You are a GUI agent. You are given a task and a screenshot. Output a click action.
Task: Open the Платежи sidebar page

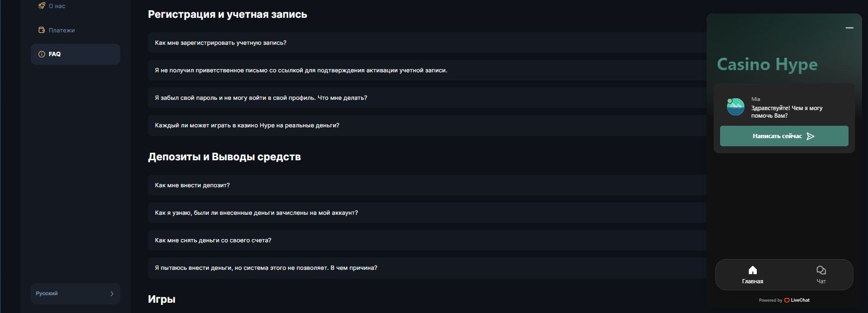pos(62,30)
